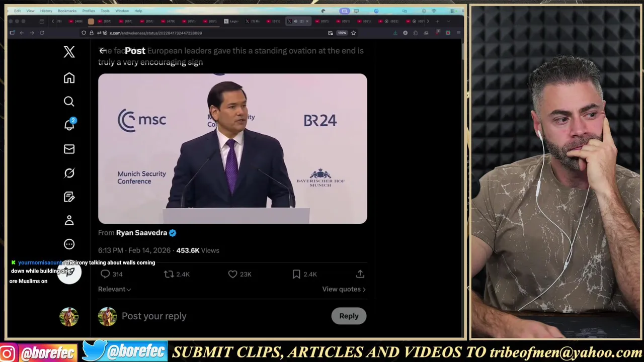Viewport: 644px width, 362px height.
Task: Open the Profiles menu
Action: coord(89,11)
